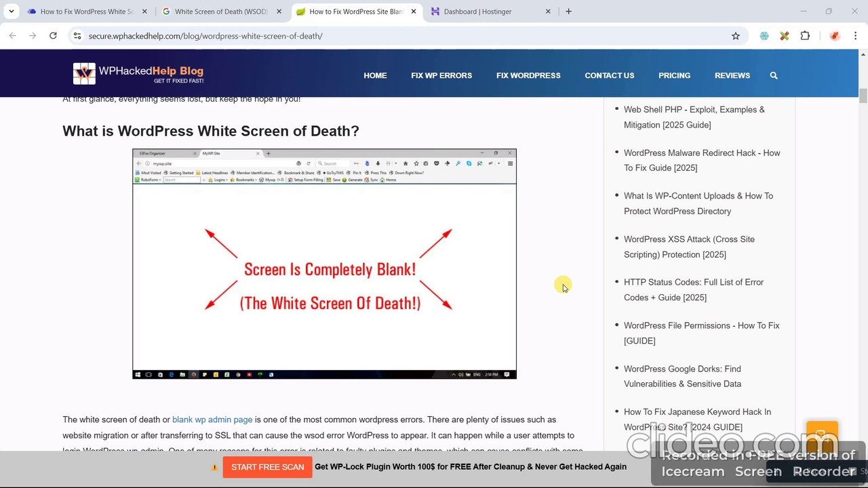Viewport: 868px width, 488px height.
Task: Open 'WordPress Malware Redirect Hack' article
Action: (x=702, y=161)
